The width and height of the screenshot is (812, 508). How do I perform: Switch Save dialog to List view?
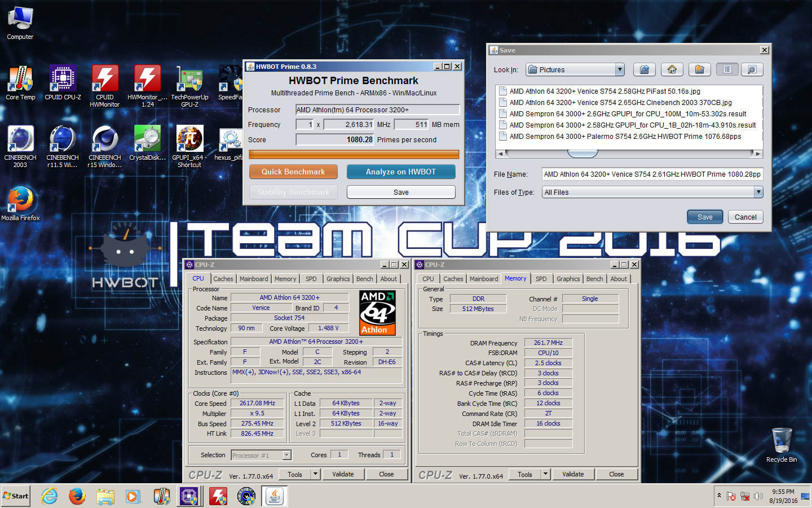[727, 69]
